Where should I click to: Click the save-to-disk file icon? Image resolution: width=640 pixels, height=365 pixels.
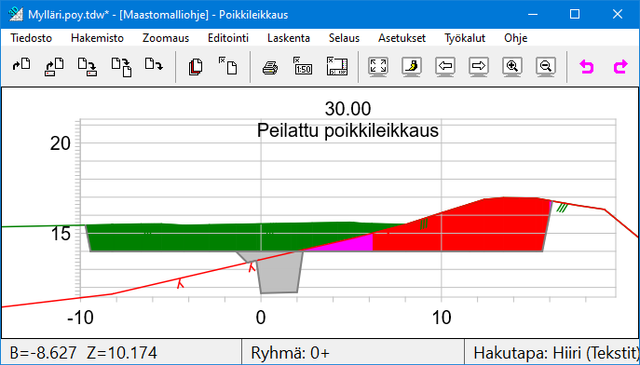pos(87,67)
